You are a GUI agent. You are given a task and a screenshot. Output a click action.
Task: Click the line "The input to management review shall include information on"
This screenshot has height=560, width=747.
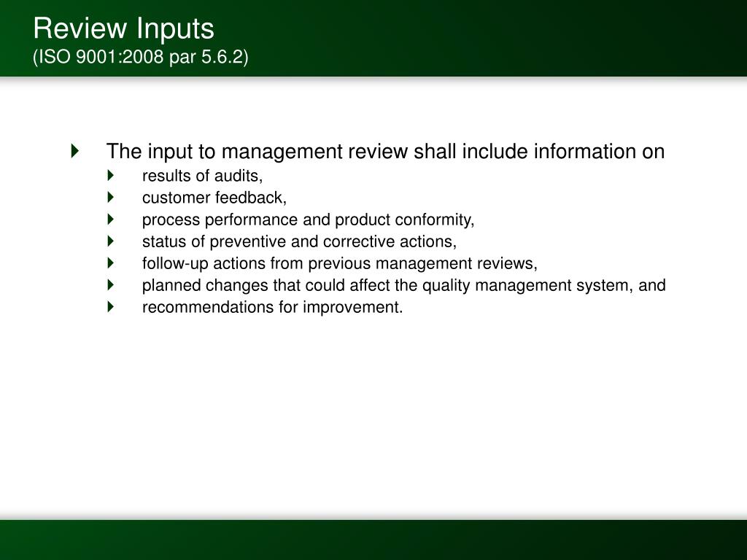385,152
